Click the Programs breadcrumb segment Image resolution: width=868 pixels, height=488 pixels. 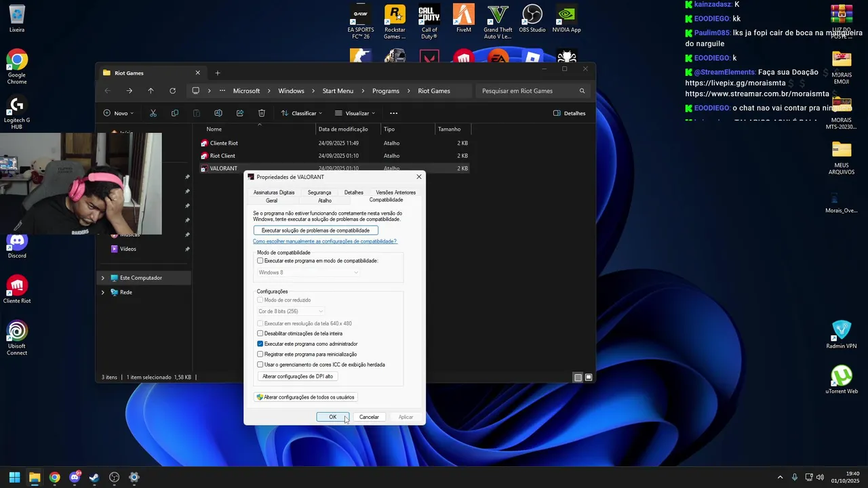[x=386, y=91]
